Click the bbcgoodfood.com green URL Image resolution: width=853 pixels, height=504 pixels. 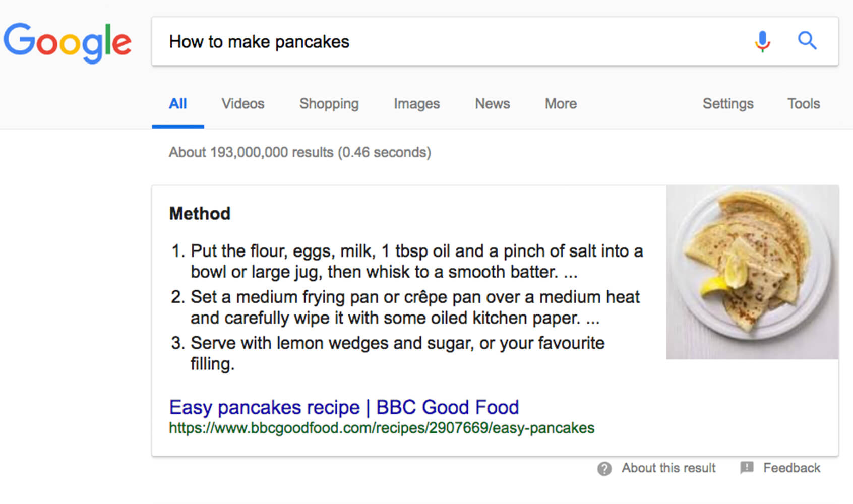coord(382,428)
